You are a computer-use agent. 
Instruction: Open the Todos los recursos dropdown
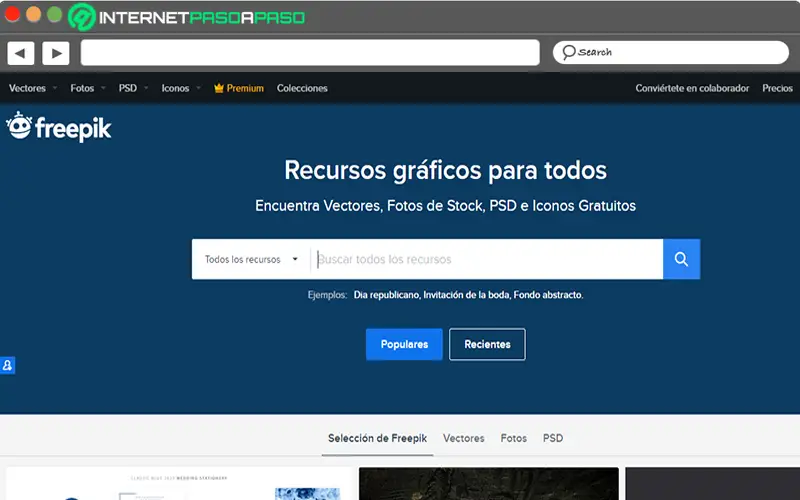pyautogui.click(x=251, y=259)
